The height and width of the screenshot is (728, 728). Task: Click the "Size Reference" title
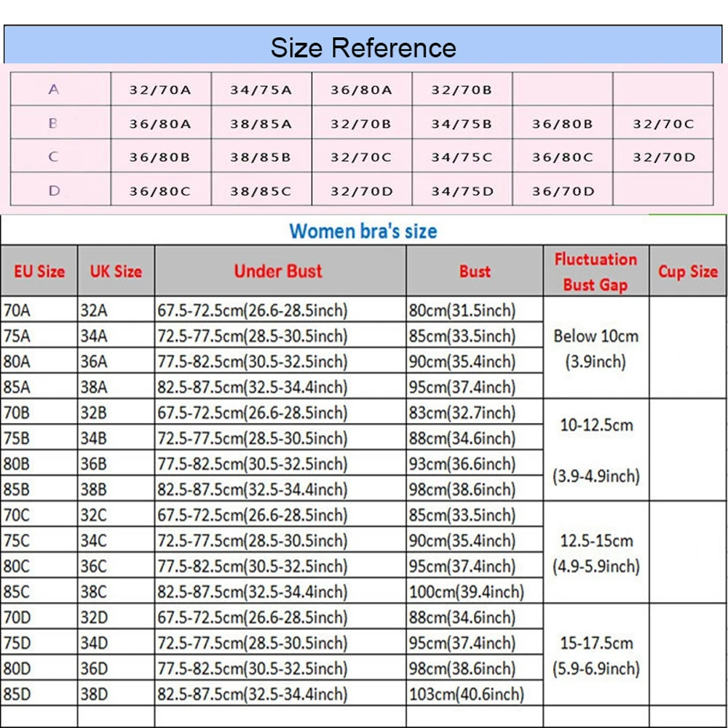tap(363, 48)
